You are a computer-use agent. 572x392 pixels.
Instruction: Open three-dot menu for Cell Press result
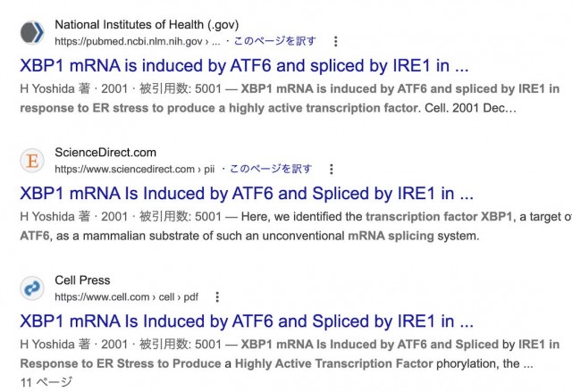pos(217,297)
